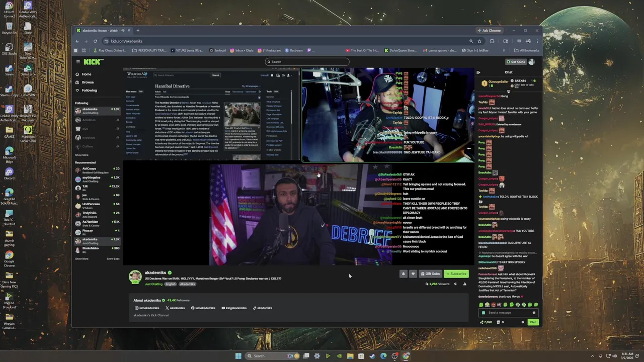Click the stream notification bell button
The height and width of the screenshot is (362, 644).
tap(403, 274)
